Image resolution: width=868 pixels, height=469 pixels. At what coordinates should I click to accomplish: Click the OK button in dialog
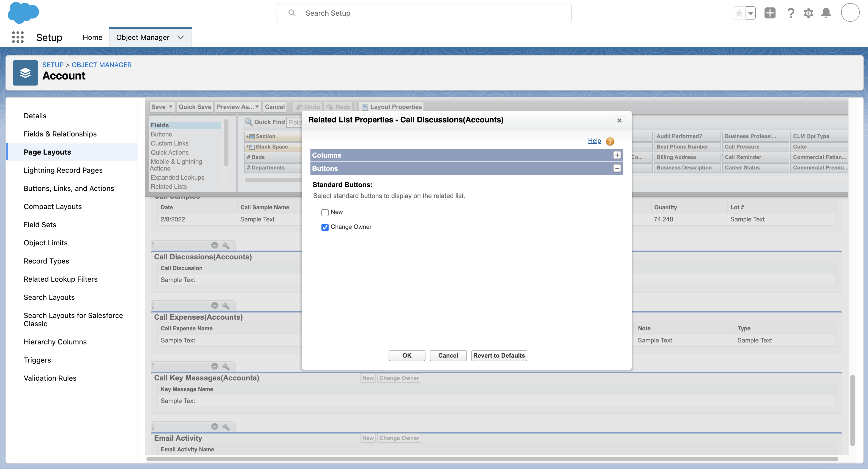pos(406,356)
